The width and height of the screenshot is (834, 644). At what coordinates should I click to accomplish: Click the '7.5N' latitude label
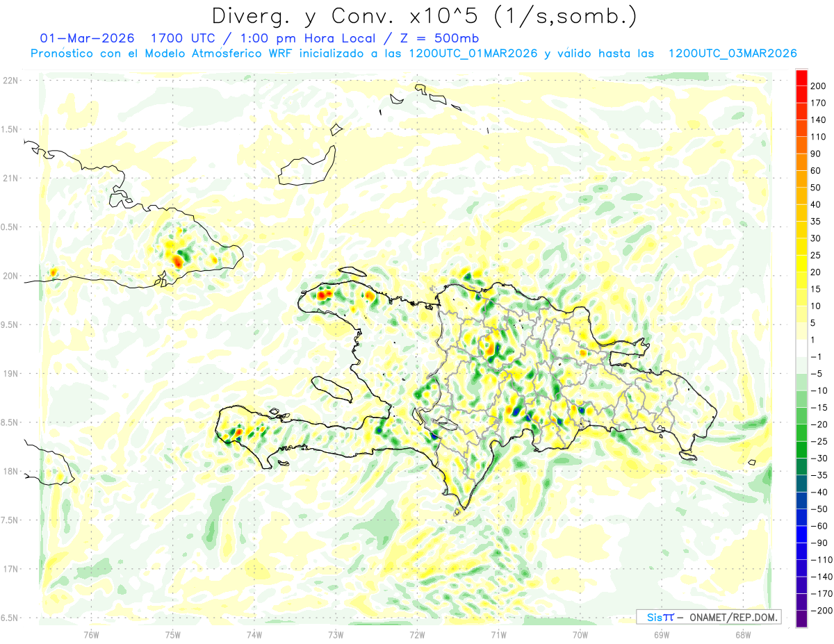point(10,520)
